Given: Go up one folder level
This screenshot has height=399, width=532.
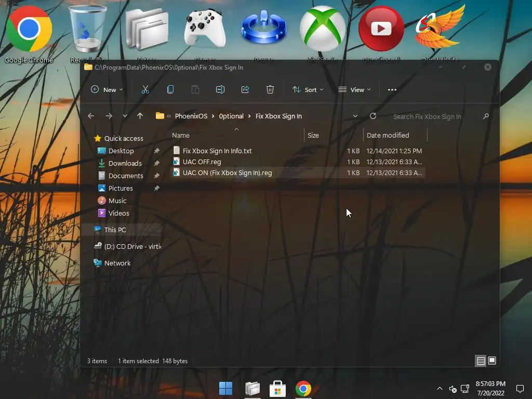Looking at the screenshot, I should [140, 116].
